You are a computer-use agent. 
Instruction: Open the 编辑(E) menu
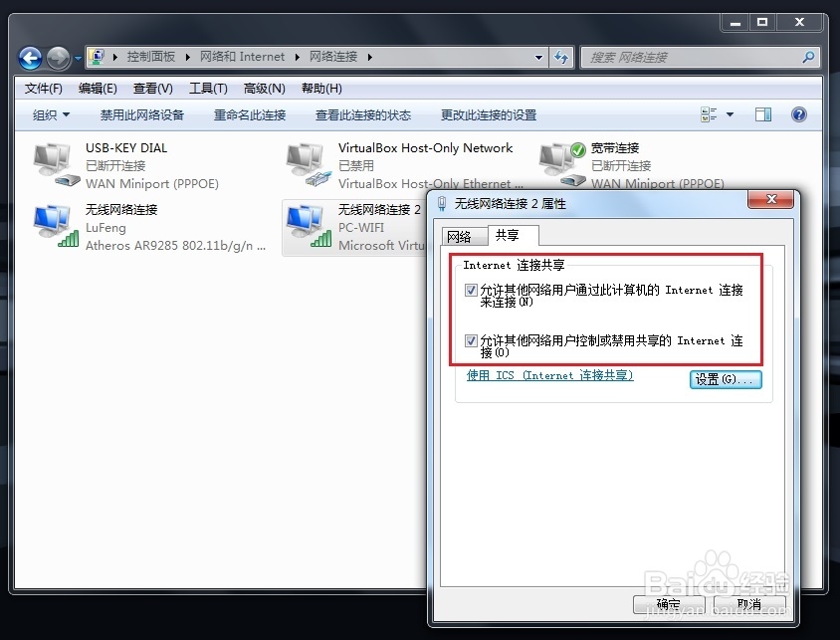pos(98,89)
